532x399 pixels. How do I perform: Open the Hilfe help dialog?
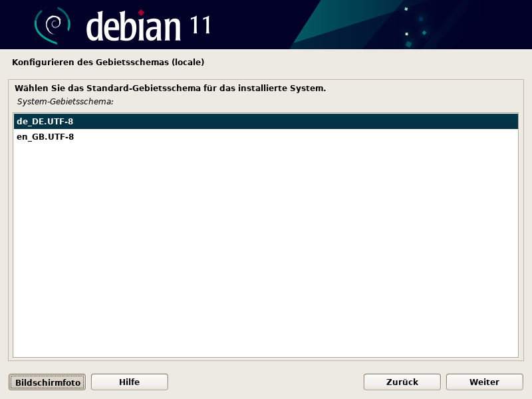[129, 382]
